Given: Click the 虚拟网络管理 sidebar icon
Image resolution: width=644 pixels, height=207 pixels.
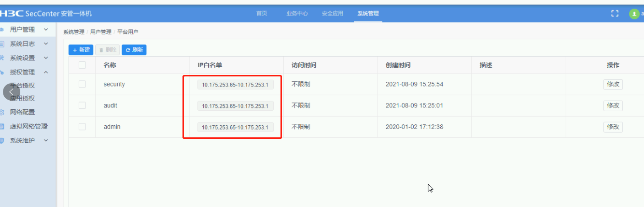Looking at the screenshot, I should [x=2, y=127].
